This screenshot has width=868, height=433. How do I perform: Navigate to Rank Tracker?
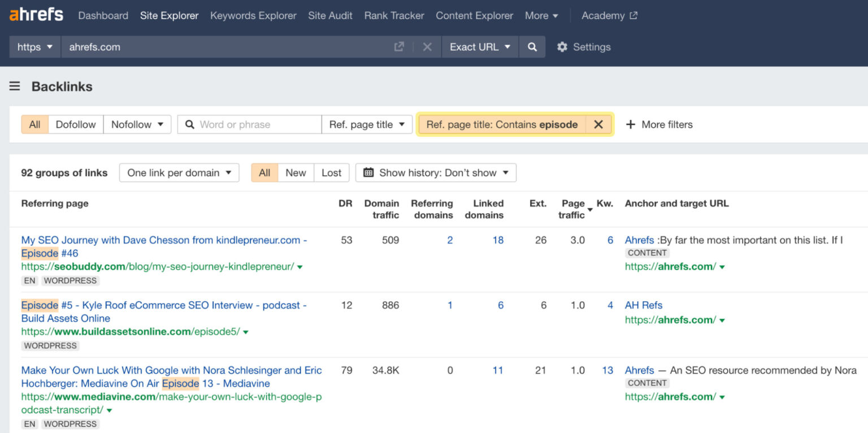coord(394,15)
